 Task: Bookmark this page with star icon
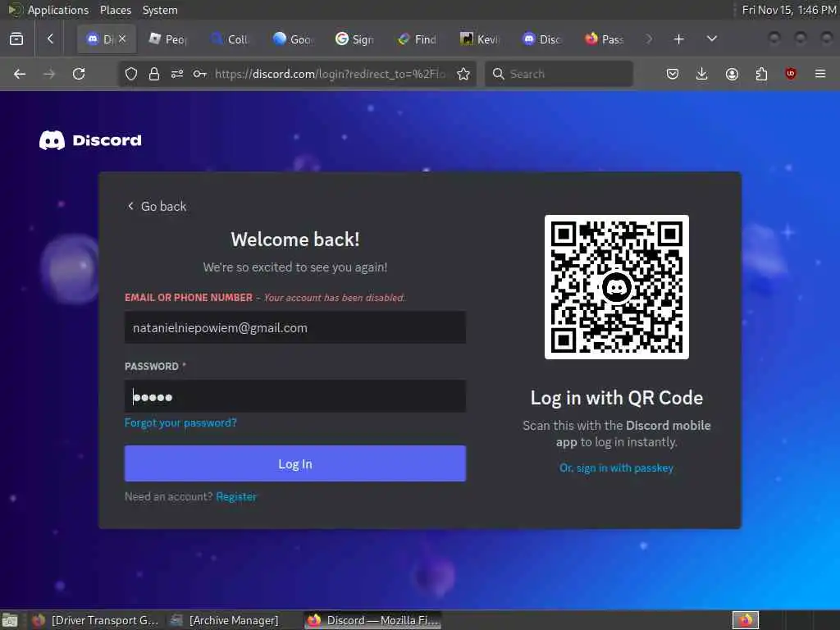(464, 74)
